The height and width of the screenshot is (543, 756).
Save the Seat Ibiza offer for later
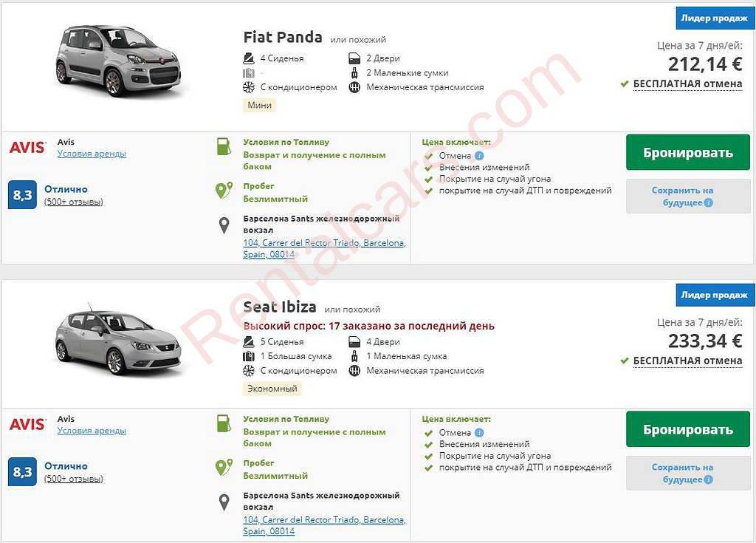(x=682, y=473)
